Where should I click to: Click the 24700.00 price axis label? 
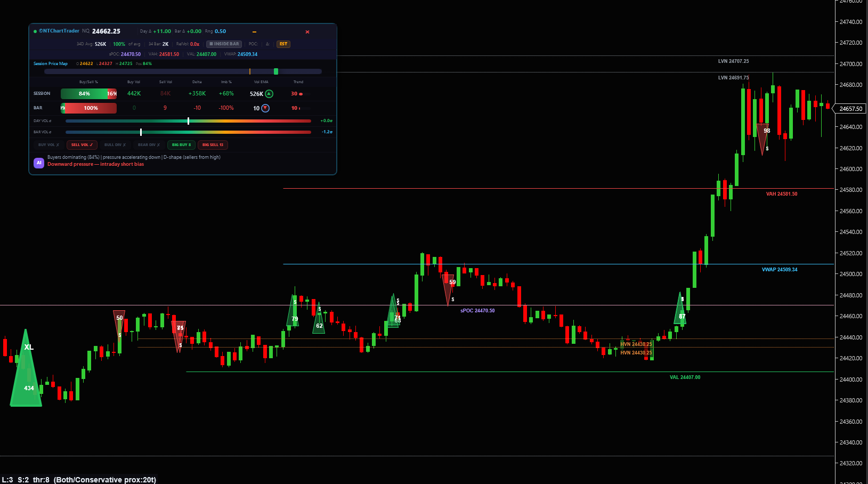click(851, 64)
